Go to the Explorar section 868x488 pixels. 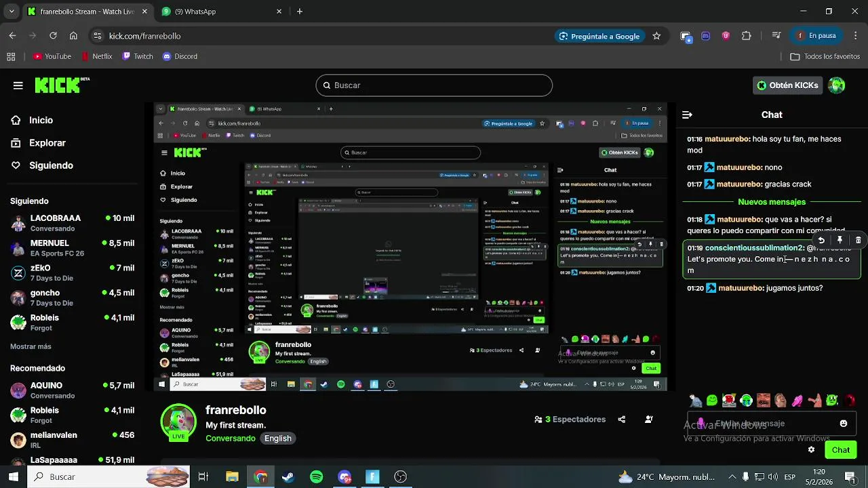(x=39, y=143)
